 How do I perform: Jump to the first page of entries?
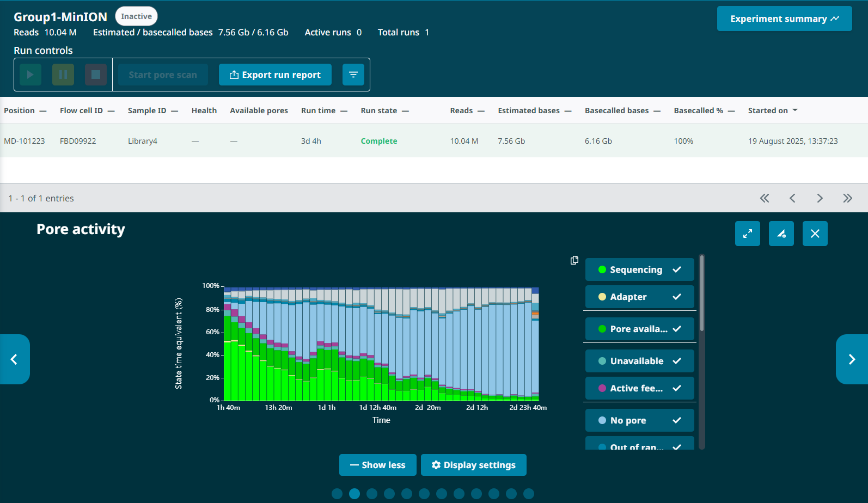pyautogui.click(x=765, y=198)
